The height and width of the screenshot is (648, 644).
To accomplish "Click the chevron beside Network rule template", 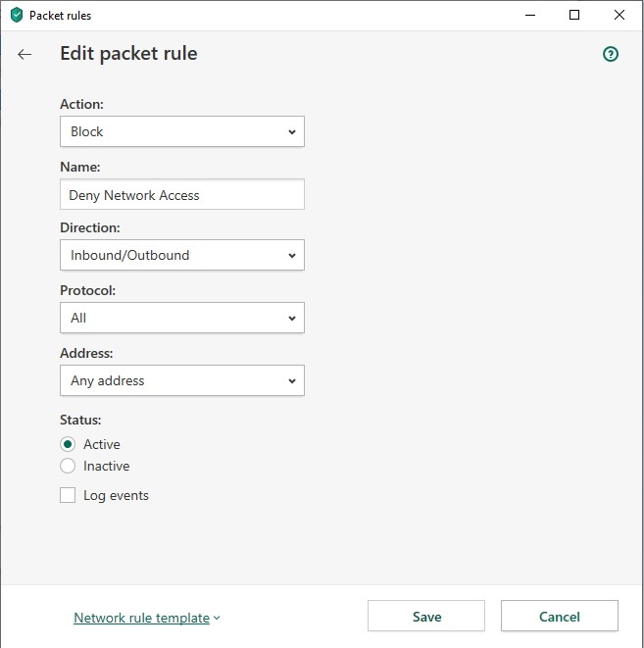I will [217, 619].
